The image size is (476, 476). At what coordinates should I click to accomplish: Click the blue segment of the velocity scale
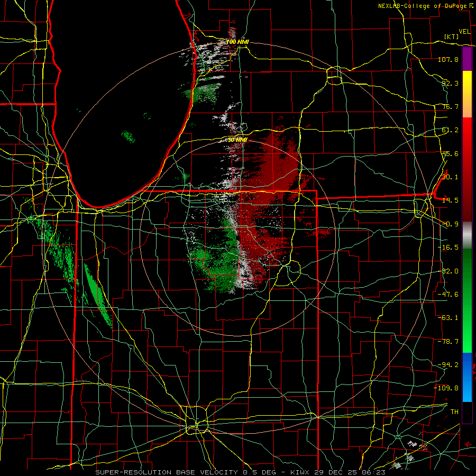(x=467, y=377)
